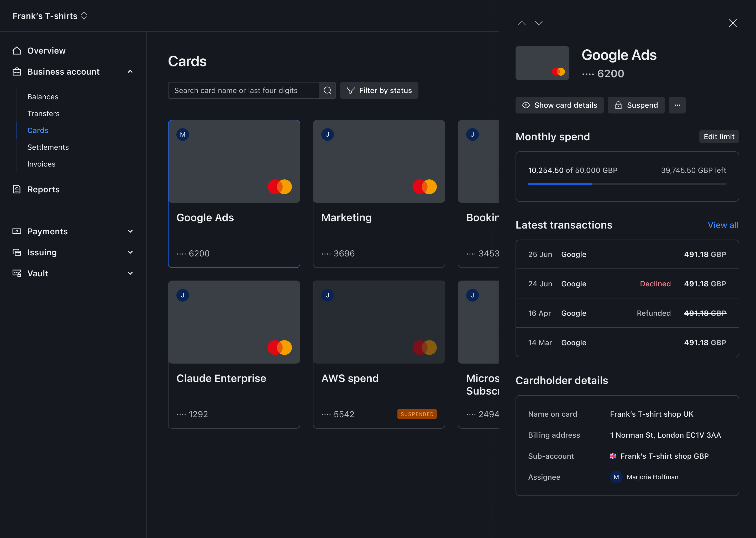Click the Issuing cards icon
The image size is (756, 538).
(x=17, y=252)
